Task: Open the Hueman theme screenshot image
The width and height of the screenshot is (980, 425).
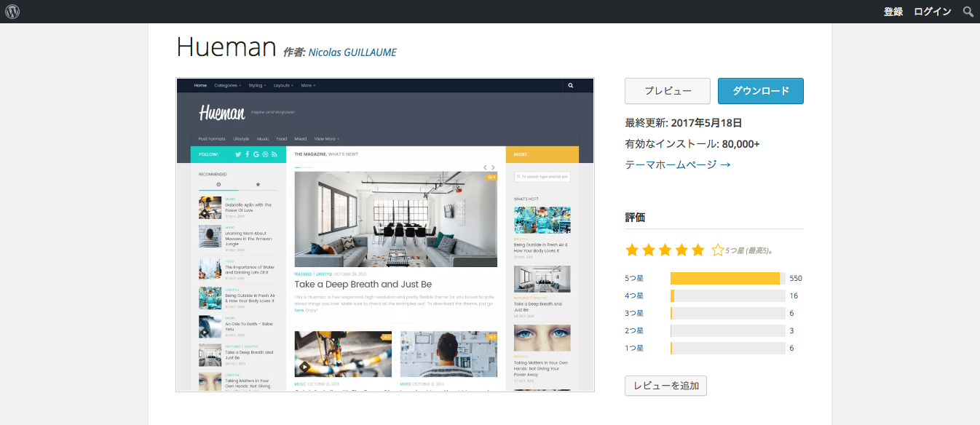Action: [385, 235]
